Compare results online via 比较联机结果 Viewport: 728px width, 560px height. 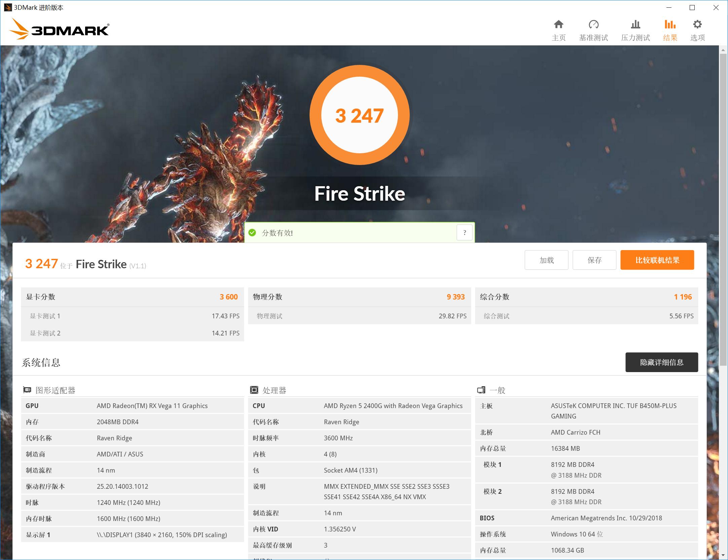click(657, 260)
